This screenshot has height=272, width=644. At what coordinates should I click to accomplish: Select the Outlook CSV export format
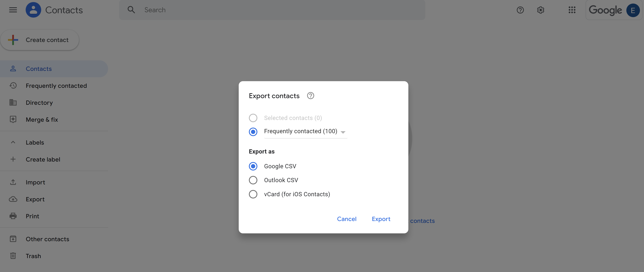point(253,180)
